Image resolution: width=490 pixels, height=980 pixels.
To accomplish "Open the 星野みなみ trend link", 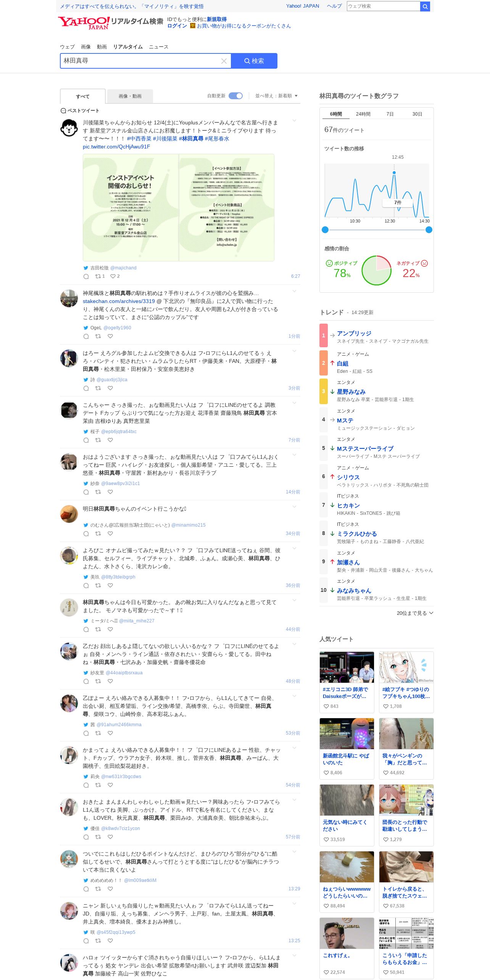I will pos(351,392).
